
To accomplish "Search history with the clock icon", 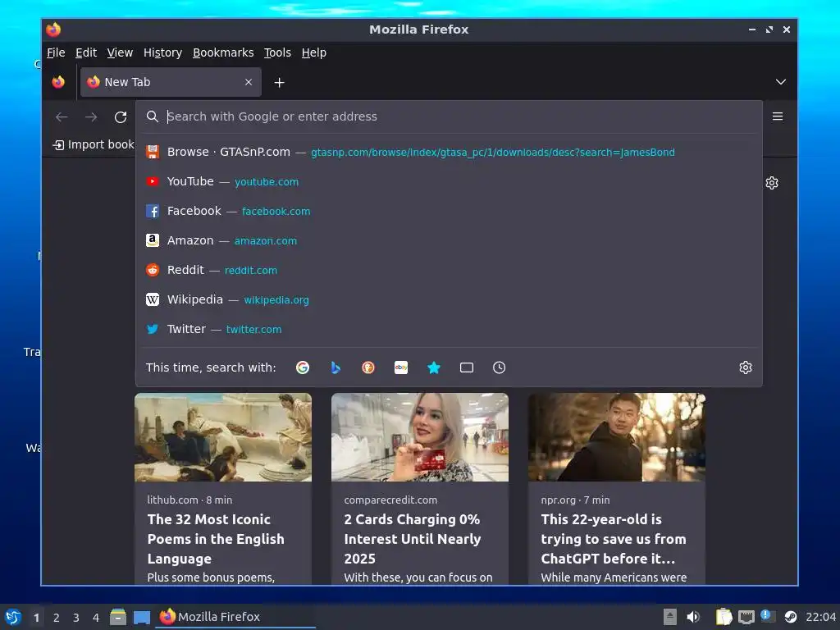I will (x=500, y=367).
